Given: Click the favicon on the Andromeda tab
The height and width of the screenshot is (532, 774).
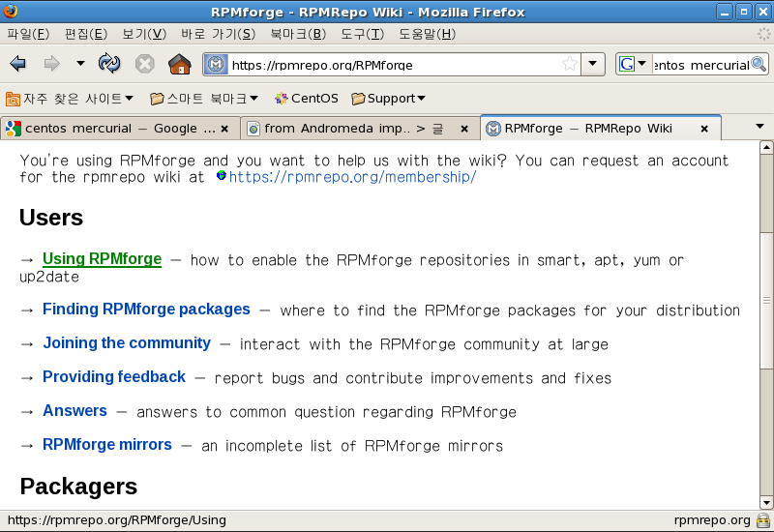Looking at the screenshot, I should (x=253, y=129).
